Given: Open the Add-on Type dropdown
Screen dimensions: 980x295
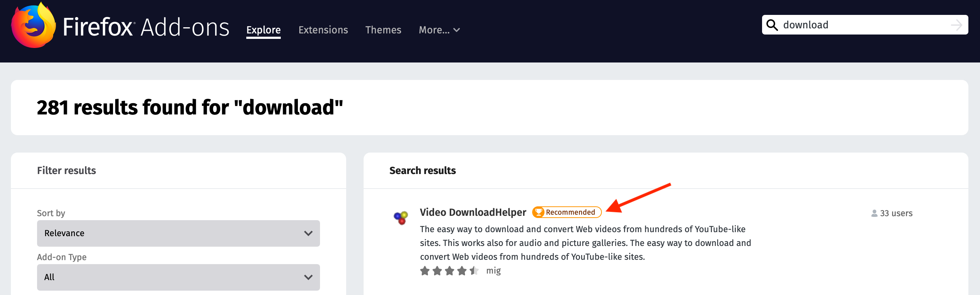Looking at the screenshot, I should pyautogui.click(x=178, y=277).
